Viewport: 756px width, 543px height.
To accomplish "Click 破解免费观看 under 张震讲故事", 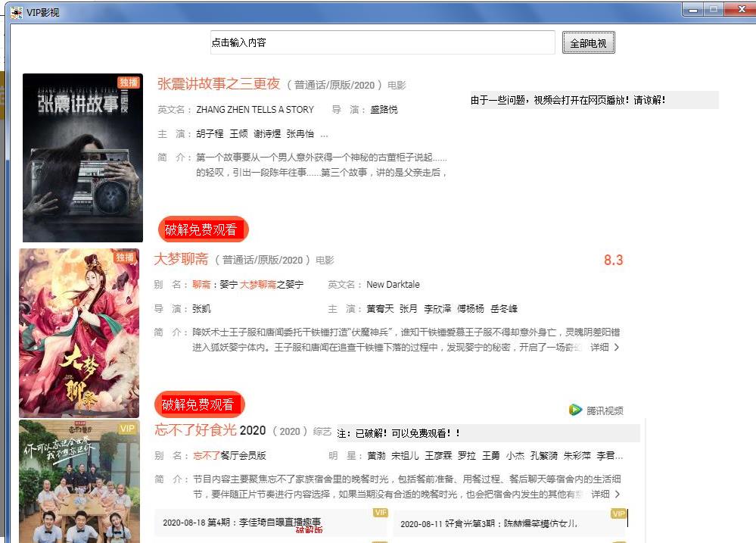I will point(203,229).
